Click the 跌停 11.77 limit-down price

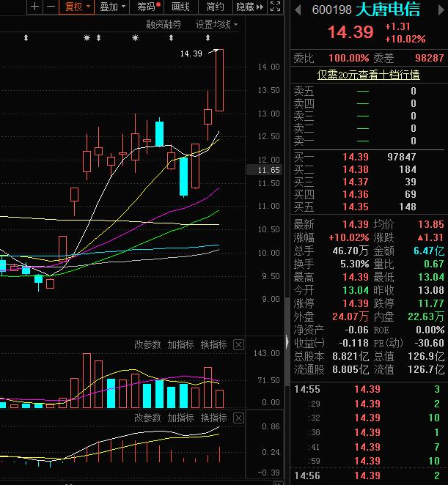tap(430, 303)
